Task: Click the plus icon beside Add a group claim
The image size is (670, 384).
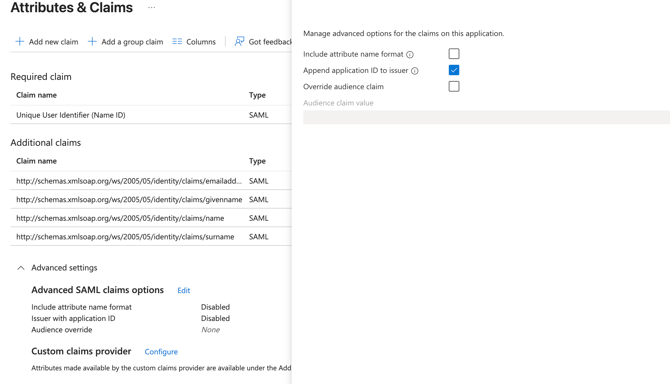Action: coord(92,41)
